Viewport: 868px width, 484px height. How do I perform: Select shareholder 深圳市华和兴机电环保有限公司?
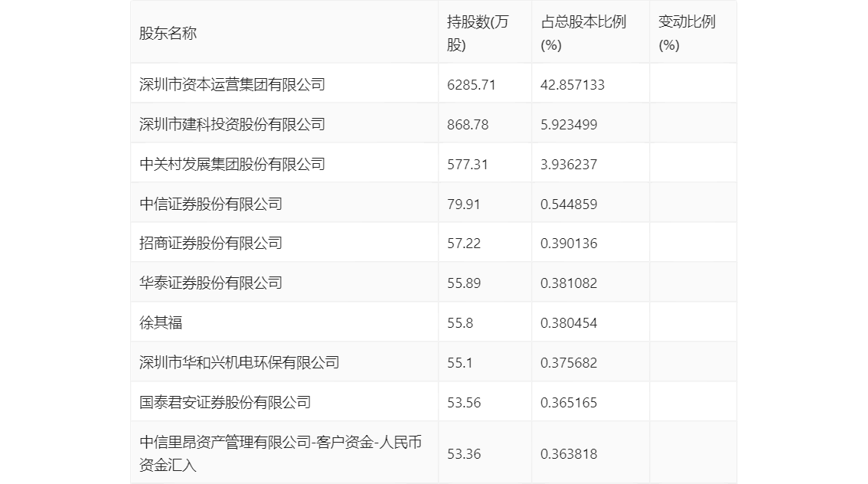tap(239, 363)
